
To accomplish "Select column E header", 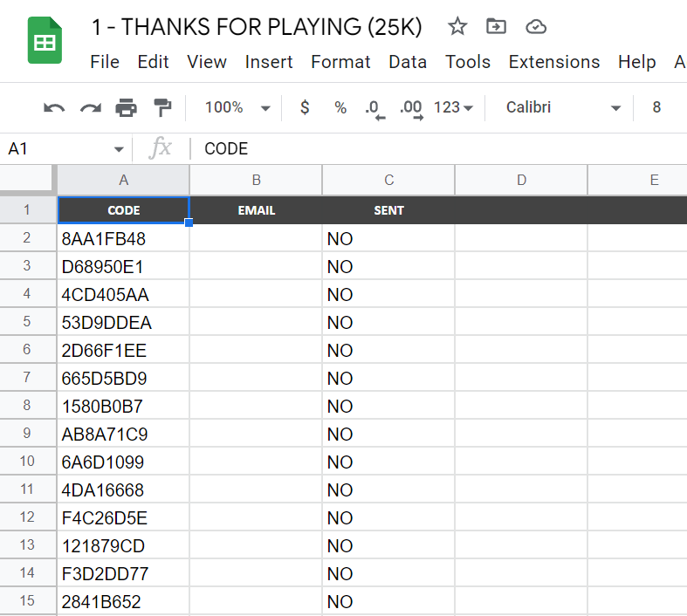I will point(637,180).
